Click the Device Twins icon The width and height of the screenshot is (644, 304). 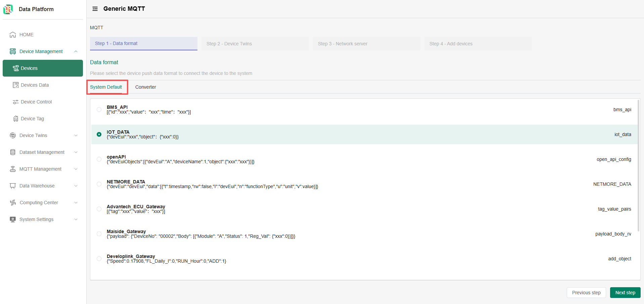coord(12,135)
